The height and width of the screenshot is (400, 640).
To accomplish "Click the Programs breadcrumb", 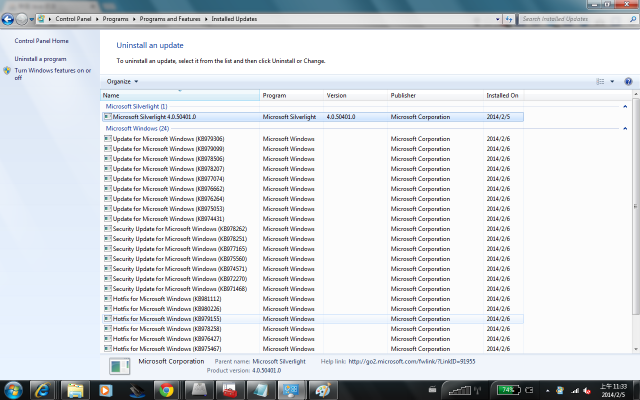I will coord(115,19).
